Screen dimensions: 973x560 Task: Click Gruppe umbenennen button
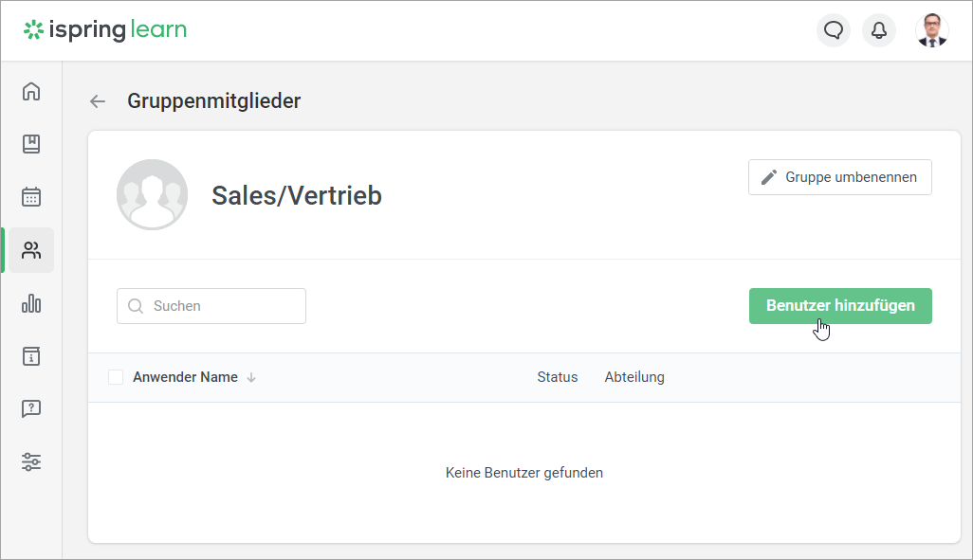(x=839, y=177)
